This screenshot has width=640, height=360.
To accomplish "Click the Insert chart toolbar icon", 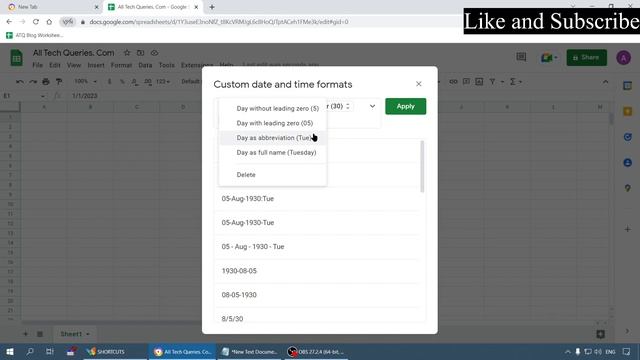I will click(479, 82).
